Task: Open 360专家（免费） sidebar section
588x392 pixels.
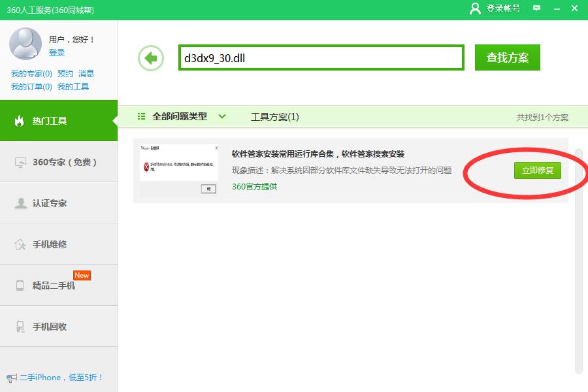Action: pyautogui.click(x=59, y=162)
